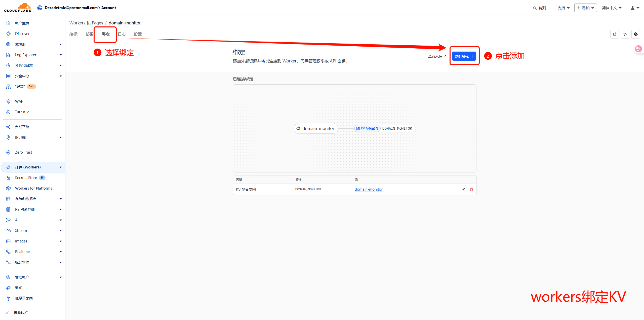Switch to the 日志 tab
The image size is (644, 320).
pos(122,34)
